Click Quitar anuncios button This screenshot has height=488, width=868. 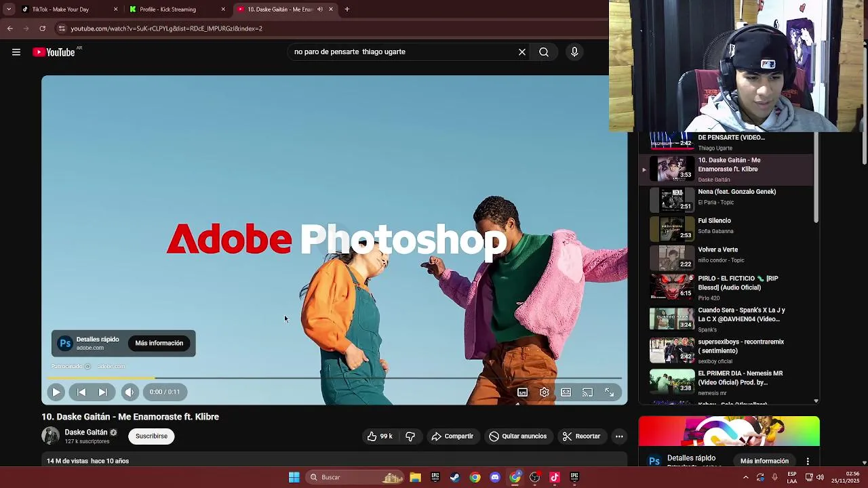[x=518, y=436]
